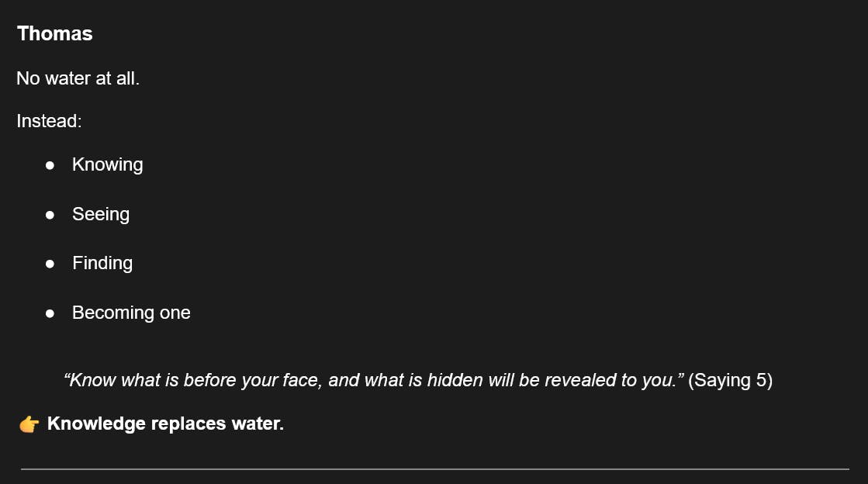This screenshot has width=868, height=484.
Task: Click the bullet dot before Finding
Action: tap(50, 264)
